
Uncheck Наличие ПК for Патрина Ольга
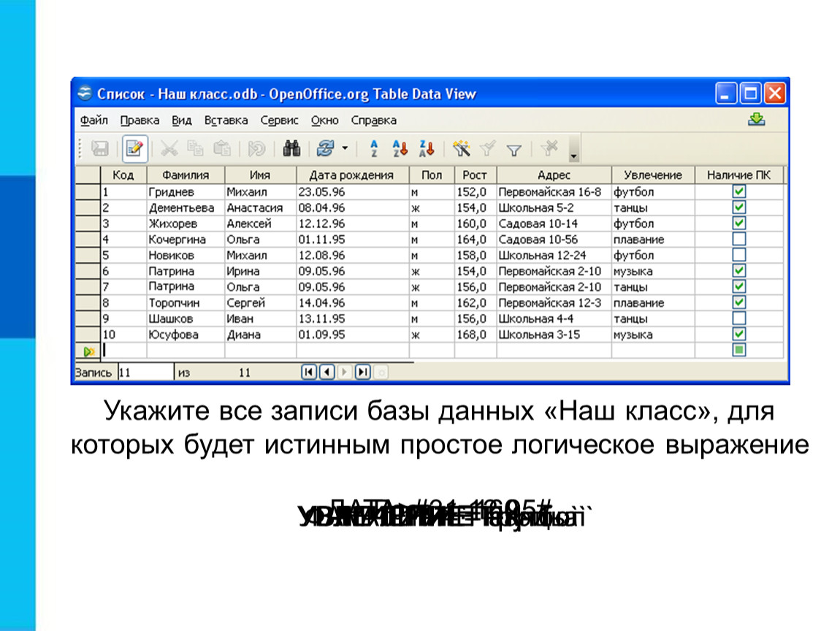point(738,286)
